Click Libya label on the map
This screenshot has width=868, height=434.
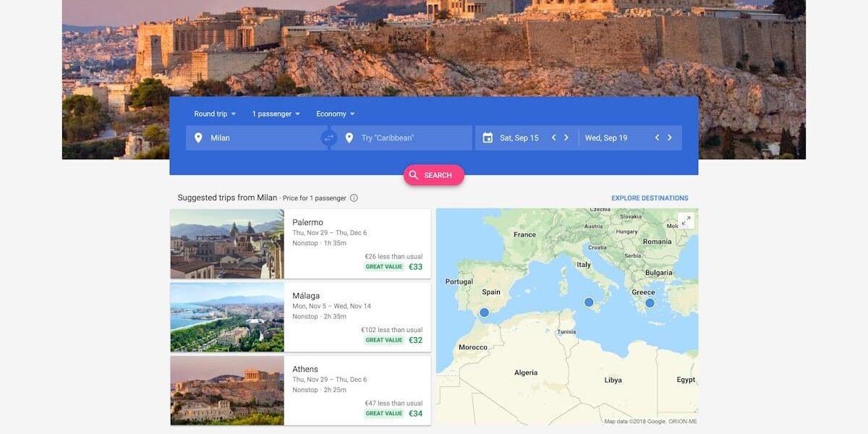pyautogui.click(x=613, y=380)
